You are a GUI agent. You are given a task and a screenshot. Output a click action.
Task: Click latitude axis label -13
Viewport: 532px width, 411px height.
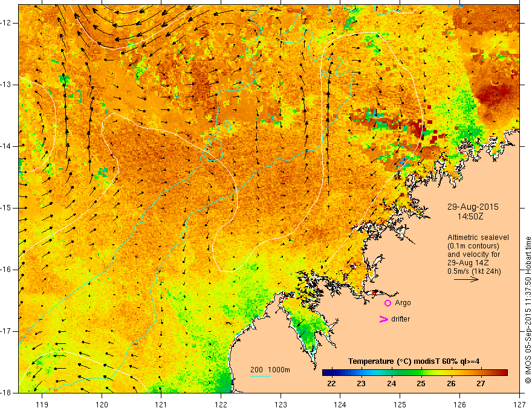[x=6, y=85]
